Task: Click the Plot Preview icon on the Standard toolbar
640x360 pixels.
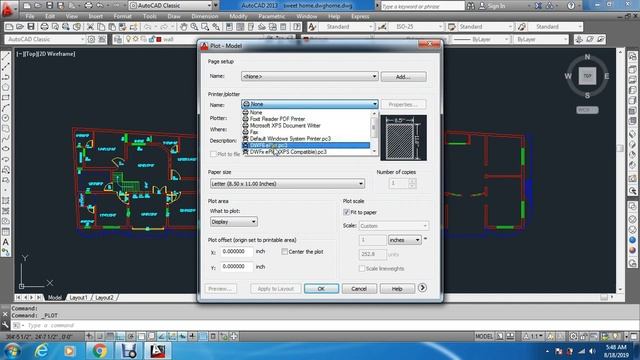Action: [x=55, y=27]
